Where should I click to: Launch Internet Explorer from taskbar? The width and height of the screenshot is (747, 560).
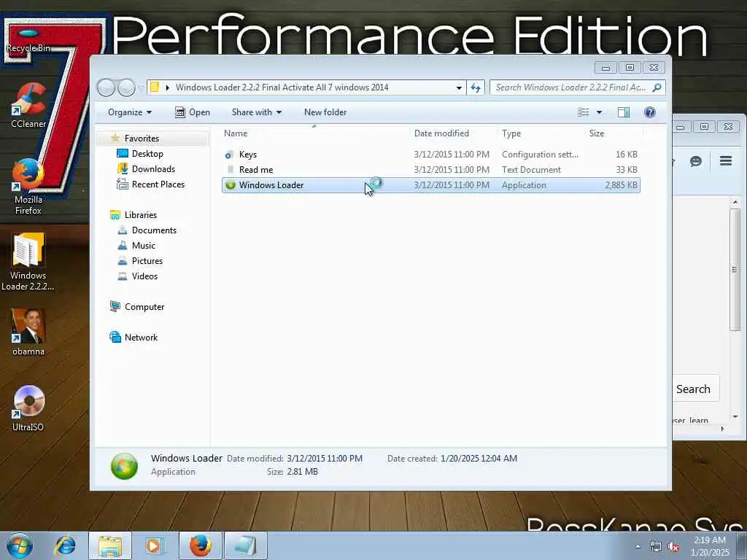point(65,545)
